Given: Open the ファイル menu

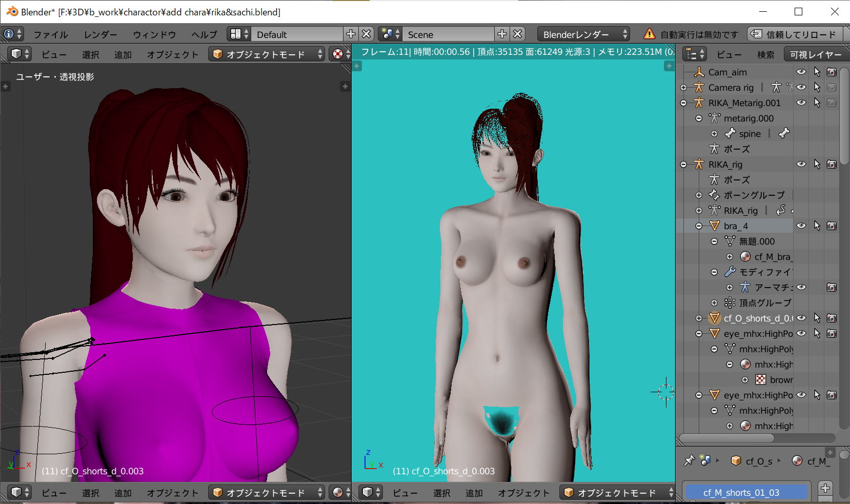Looking at the screenshot, I should pos(50,34).
